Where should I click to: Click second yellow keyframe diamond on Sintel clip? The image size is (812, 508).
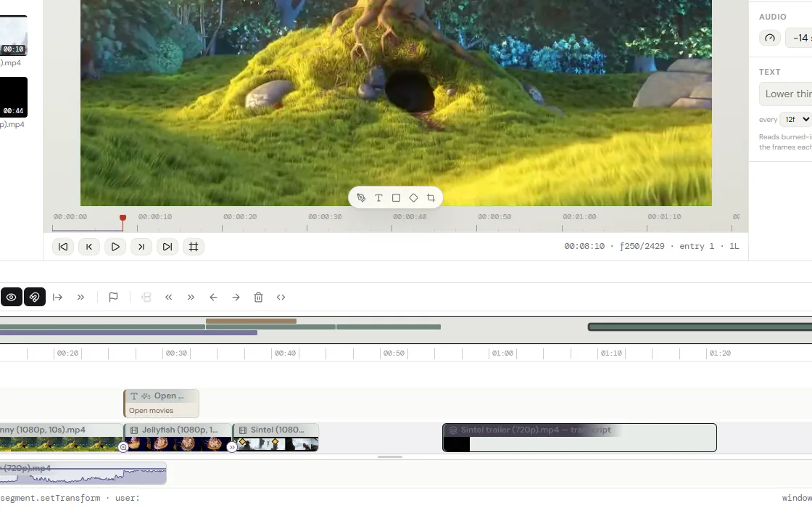[275, 442]
